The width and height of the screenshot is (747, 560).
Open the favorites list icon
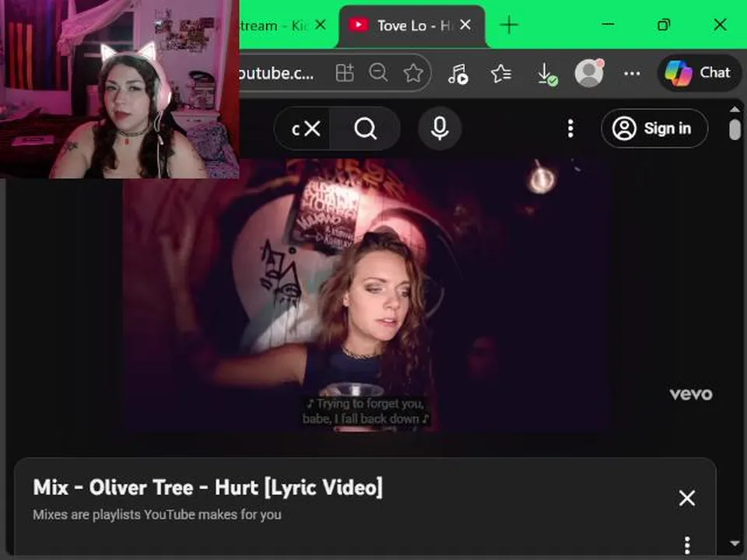point(501,73)
